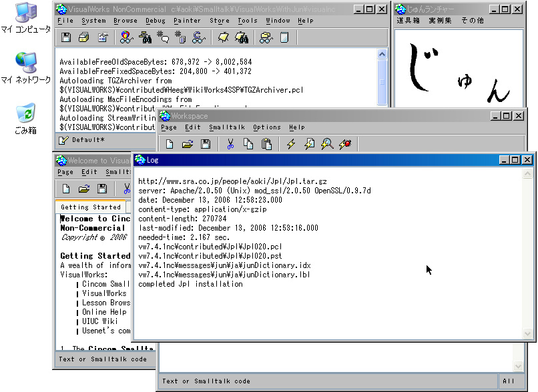The height and width of the screenshot is (392, 538).
Task: Click the plain lightning bolt Do It icon
Action: (291, 144)
